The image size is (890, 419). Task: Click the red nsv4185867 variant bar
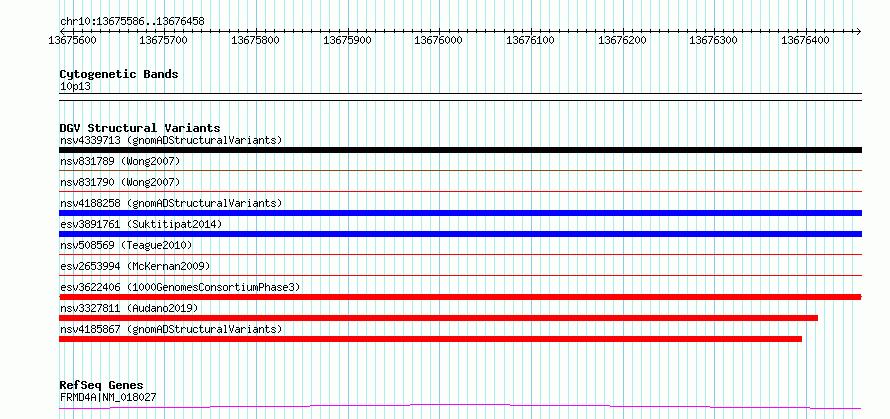click(430, 339)
